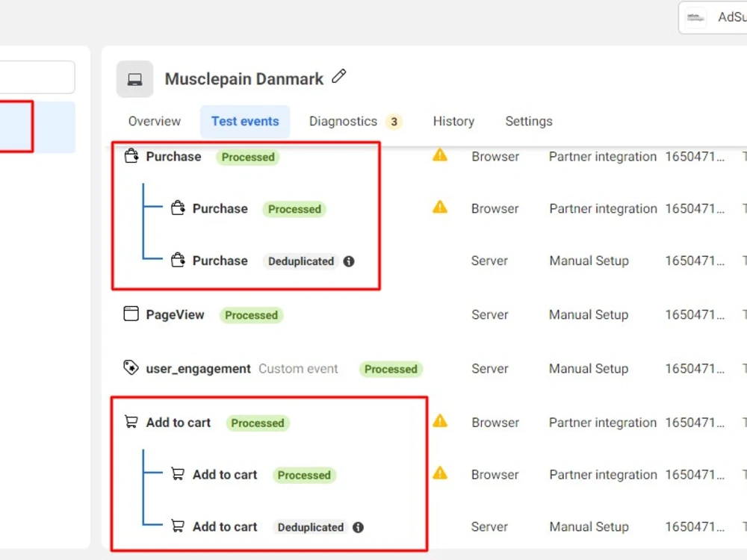
Task: Click the search field in left sidebar
Action: (x=37, y=77)
